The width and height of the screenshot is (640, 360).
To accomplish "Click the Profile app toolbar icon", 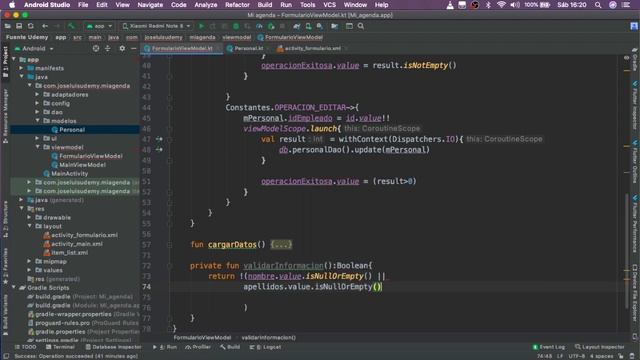I will [x=259, y=26].
